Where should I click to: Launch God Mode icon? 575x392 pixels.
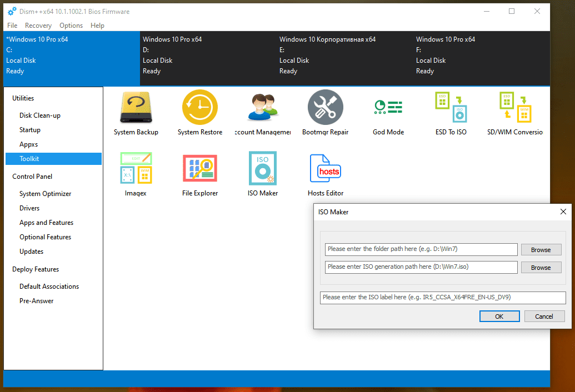pos(388,107)
